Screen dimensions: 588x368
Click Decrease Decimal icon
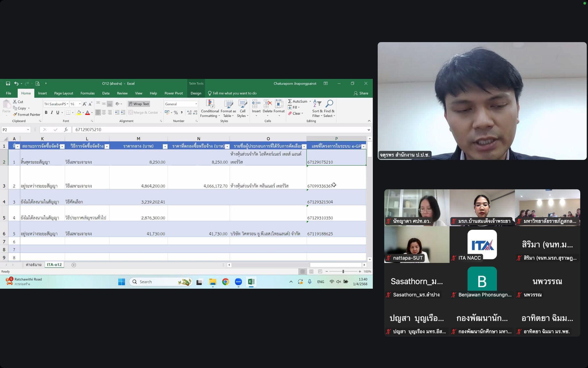point(195,112)
